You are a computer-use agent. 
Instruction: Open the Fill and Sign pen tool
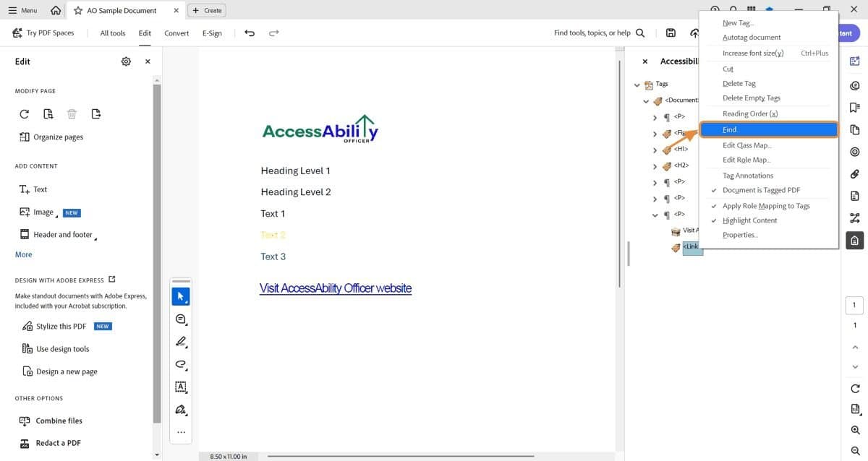pos(180,410)
